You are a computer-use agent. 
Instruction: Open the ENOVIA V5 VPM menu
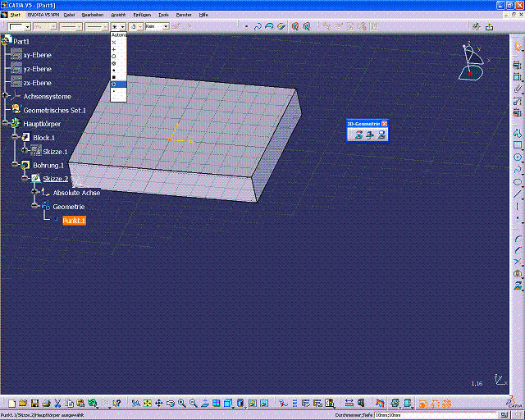coord(43,15)
